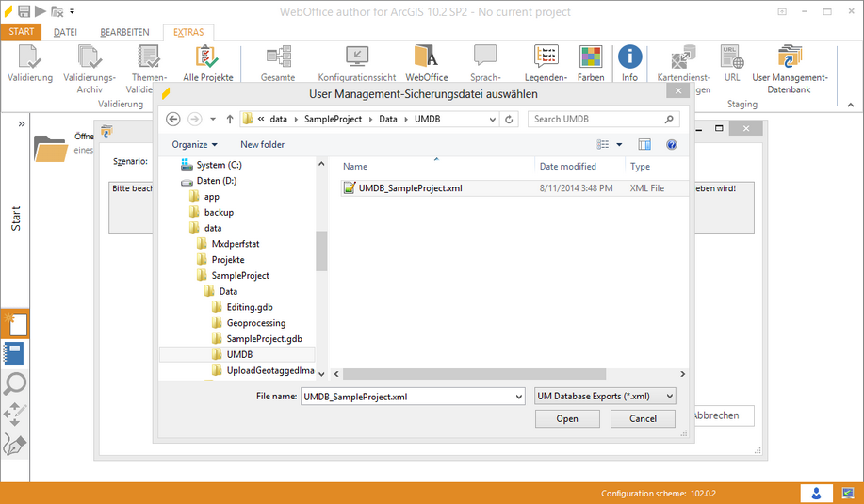The image size is (864, 504).
Task: Click the pen nib icon in left sidebar
Action: (x=14, y=445)
